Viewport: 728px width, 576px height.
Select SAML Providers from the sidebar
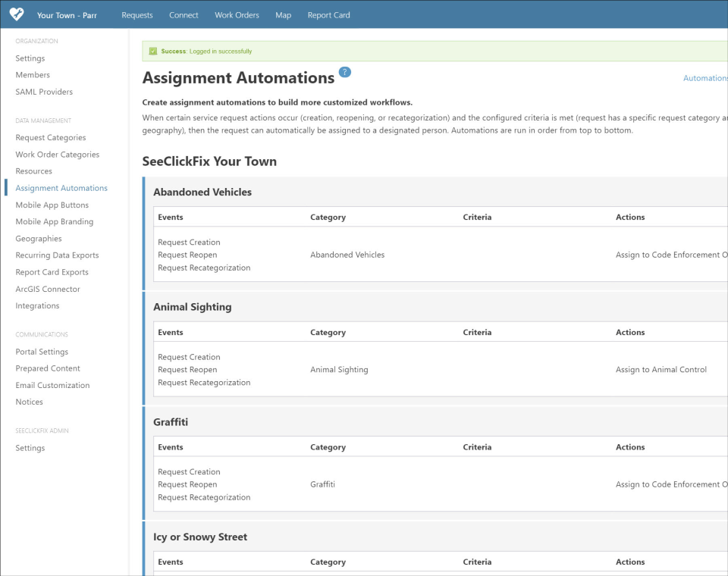click(45, 91)
